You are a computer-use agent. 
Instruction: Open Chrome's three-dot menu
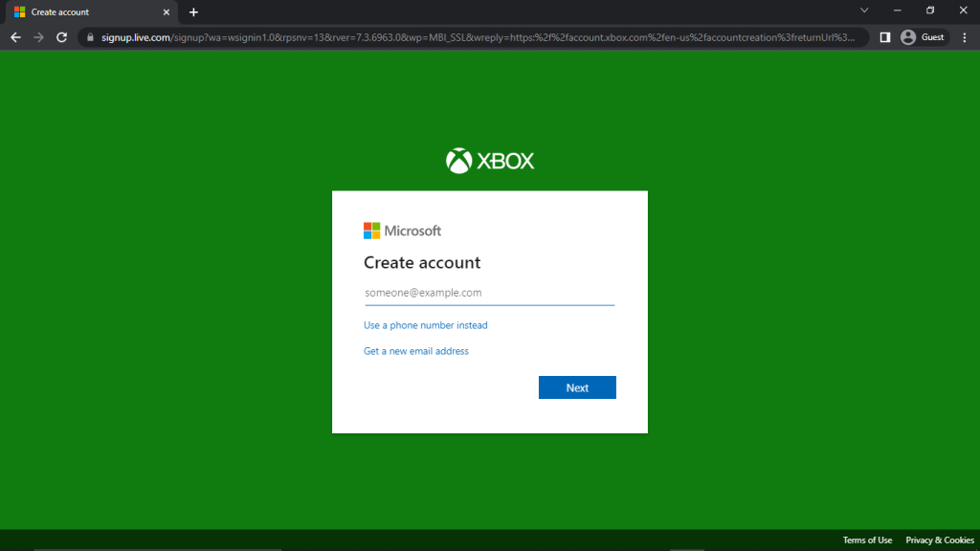pyautogui.click(x=965, y=37)
